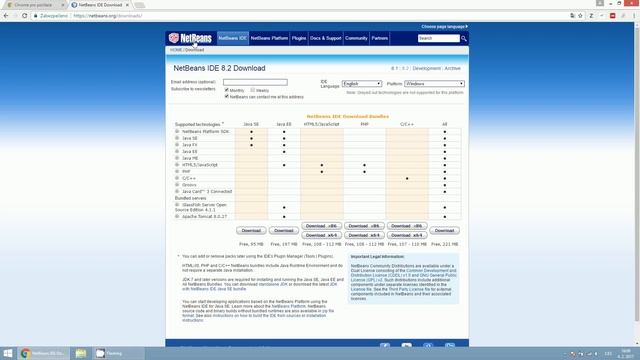Open the Windows Start button

pos(8,353)
